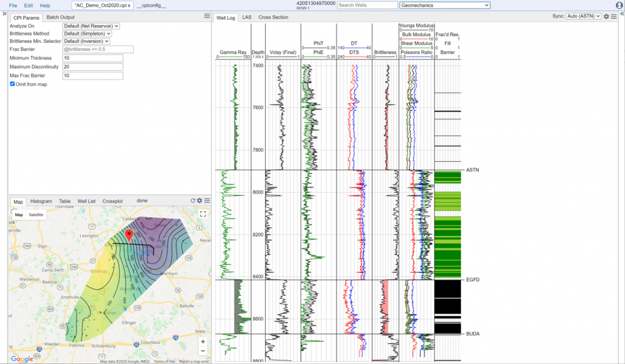Toggle map fullscreen view icon
The height and width of the screenshot is (364, 625).
(203, 214)
